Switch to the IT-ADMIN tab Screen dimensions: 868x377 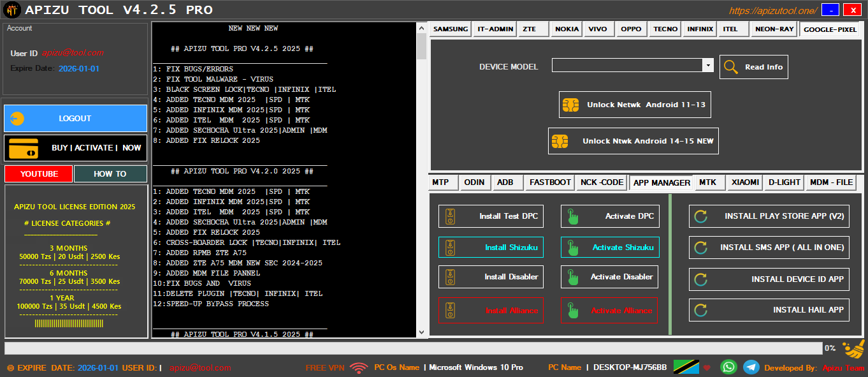click(495, 29)
